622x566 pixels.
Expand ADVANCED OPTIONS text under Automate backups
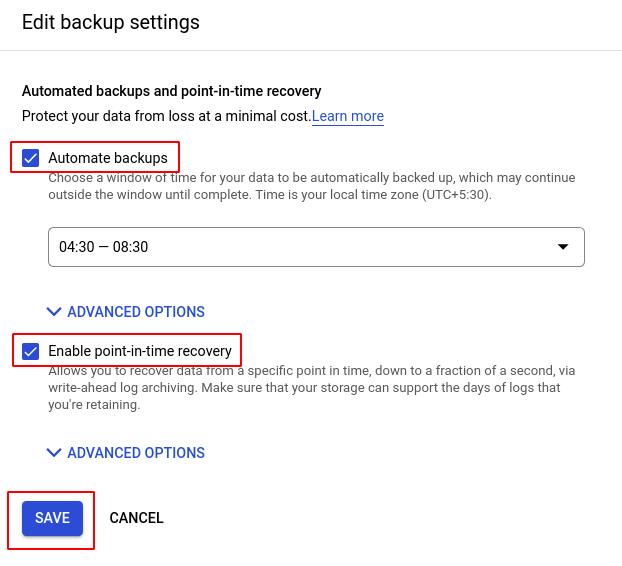[136, 312]
